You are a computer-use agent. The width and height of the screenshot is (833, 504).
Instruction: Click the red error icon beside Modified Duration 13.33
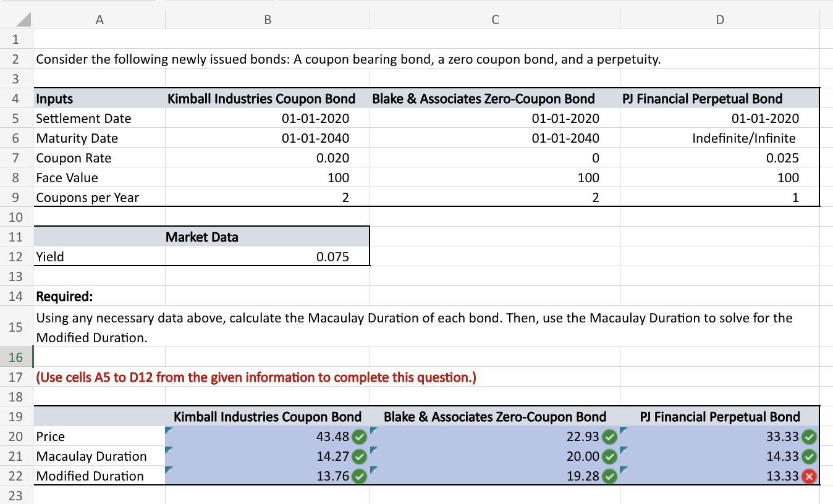point(810,476)
